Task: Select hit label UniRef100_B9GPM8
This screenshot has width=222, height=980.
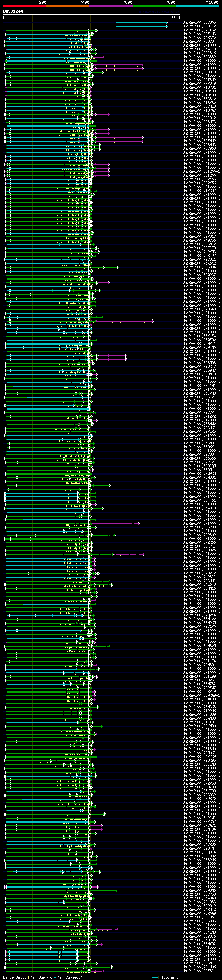Action: pos(199,527)
